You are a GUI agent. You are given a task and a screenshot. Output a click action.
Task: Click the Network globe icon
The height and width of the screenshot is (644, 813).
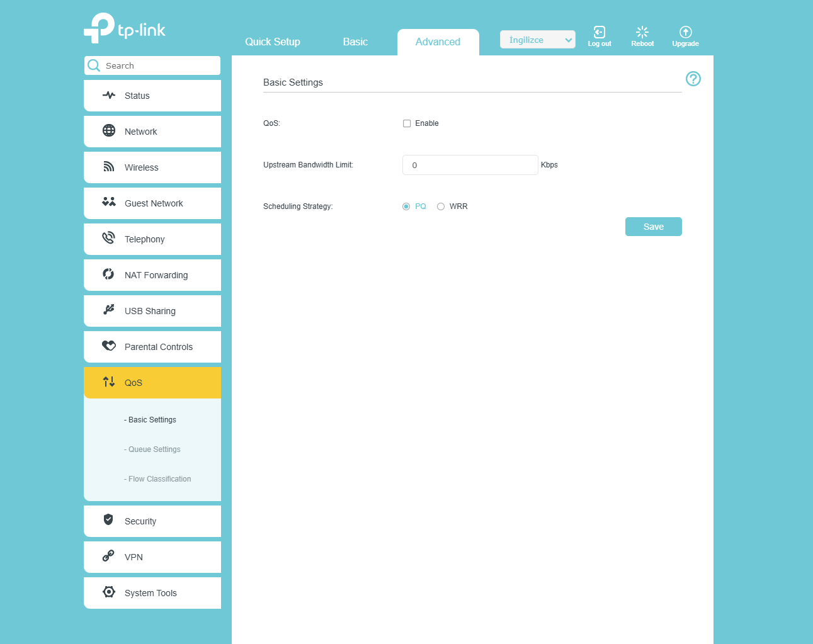109,130
